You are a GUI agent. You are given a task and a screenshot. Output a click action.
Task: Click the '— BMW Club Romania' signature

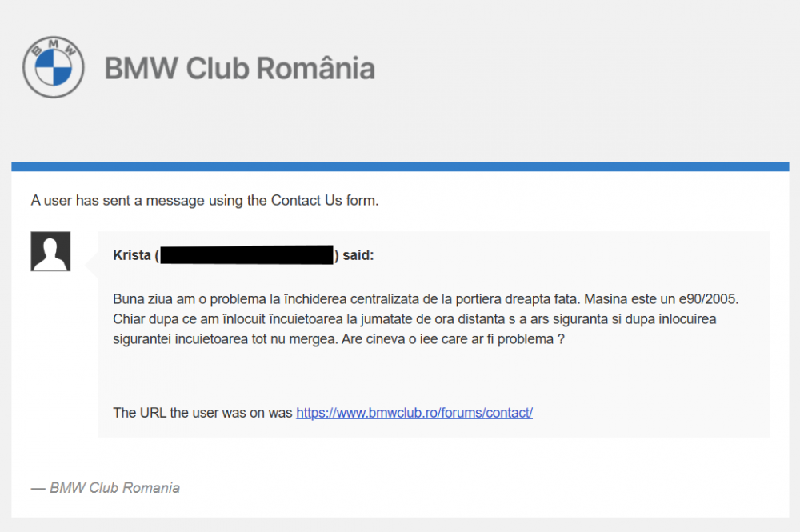105,488
